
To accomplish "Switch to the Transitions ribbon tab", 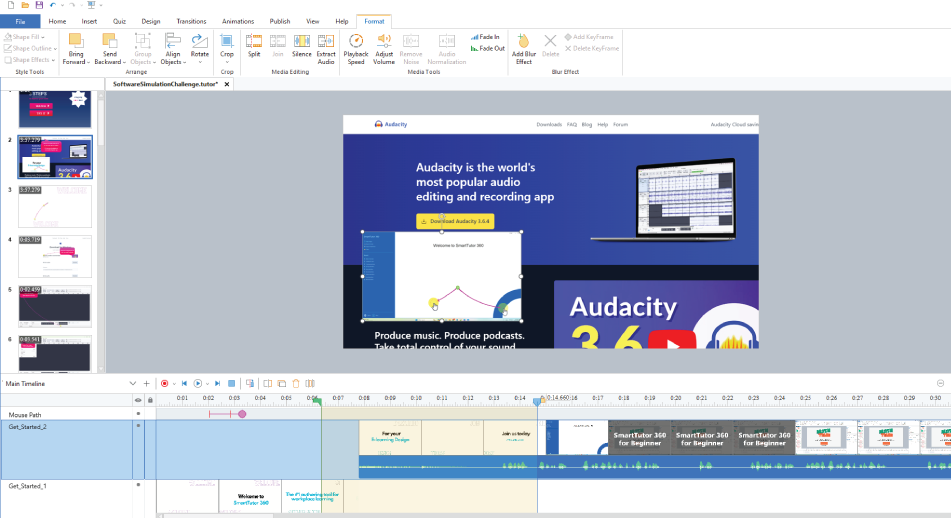I will (191, 21).
